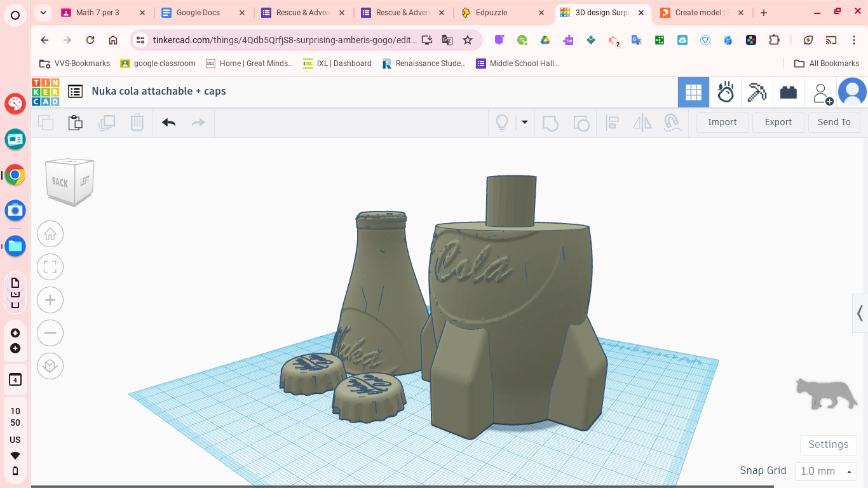Screen dimensions: 868x488
Task: Undo the last action
Action: coord(168,123)
